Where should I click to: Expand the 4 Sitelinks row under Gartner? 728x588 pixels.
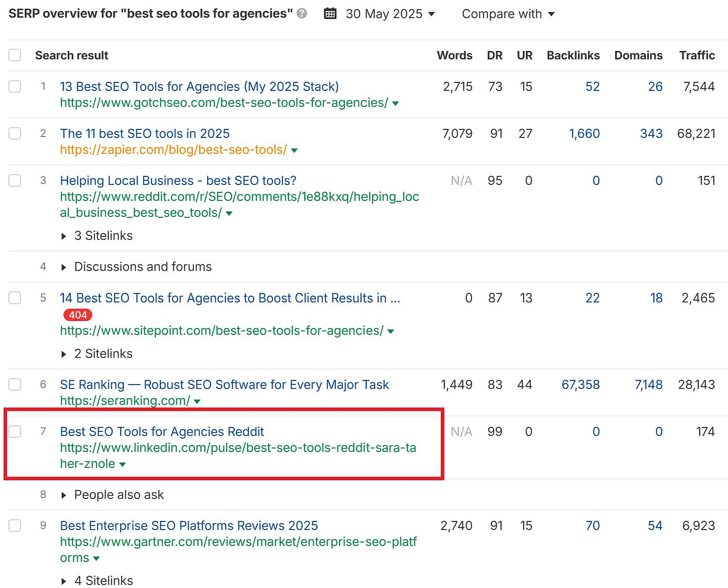[96, 581]
